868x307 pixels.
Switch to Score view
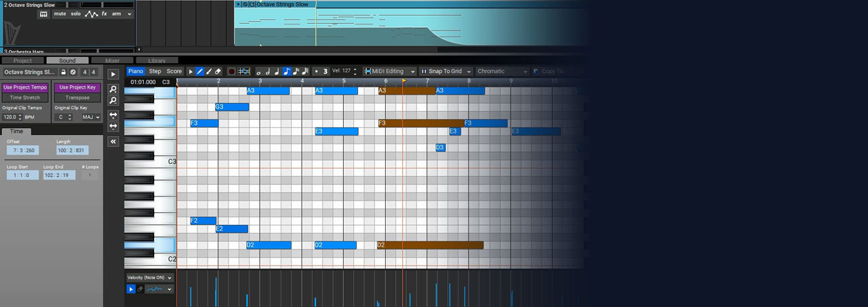(174, 71)
